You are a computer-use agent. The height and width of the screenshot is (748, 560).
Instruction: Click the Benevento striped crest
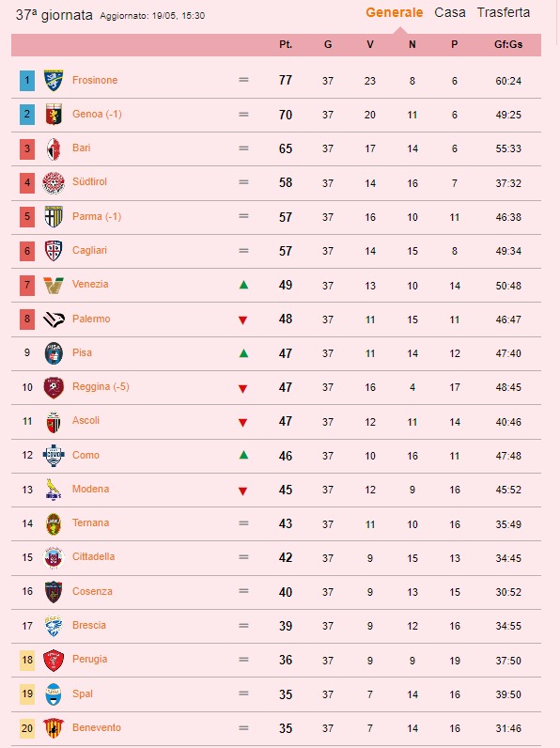coord(54,728)
